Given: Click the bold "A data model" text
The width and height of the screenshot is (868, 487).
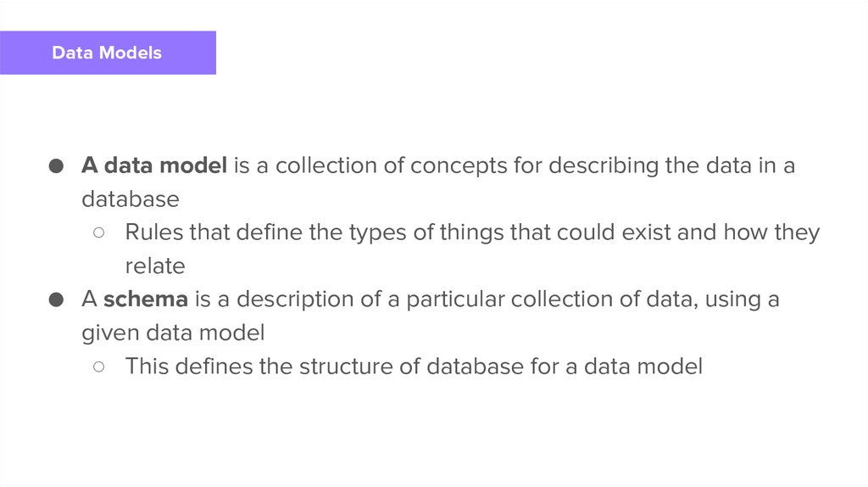Looking at the screenshot, I should click(x=154, y=165).
